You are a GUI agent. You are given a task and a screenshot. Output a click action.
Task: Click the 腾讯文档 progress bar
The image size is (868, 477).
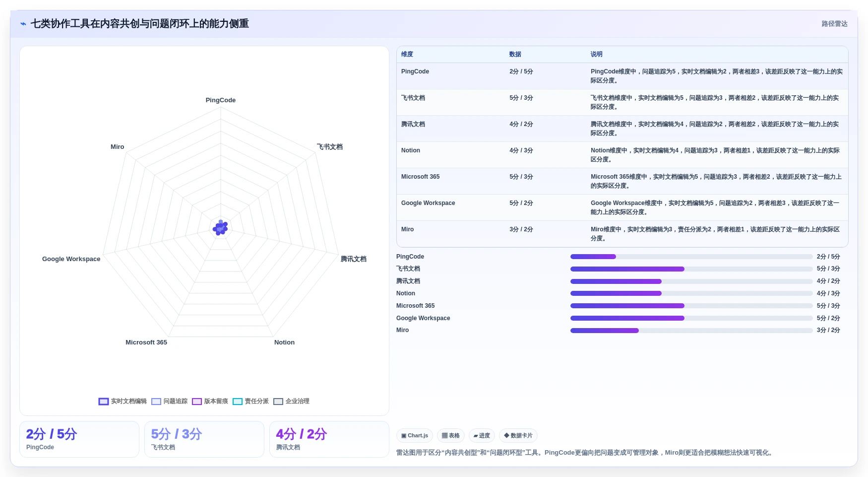[691, 281]
